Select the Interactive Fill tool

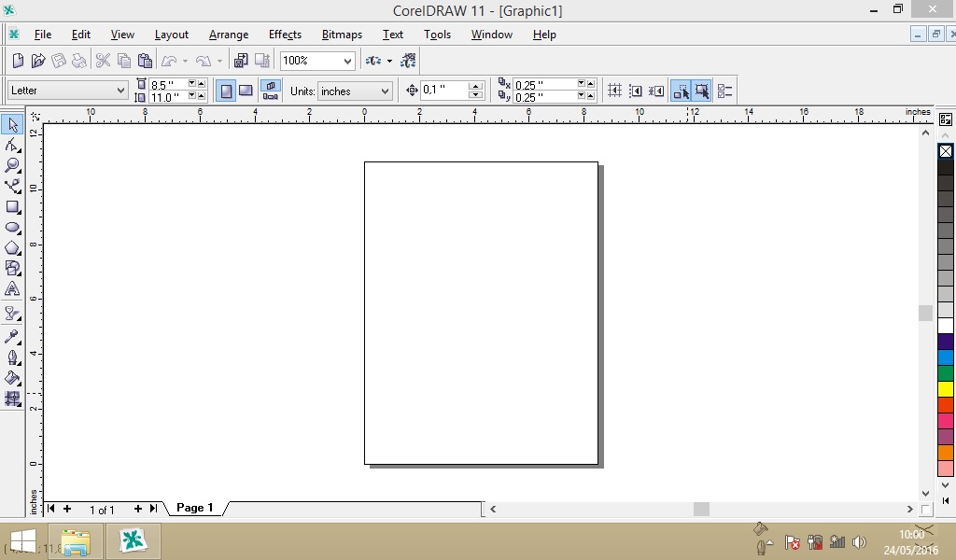[12, 399]
